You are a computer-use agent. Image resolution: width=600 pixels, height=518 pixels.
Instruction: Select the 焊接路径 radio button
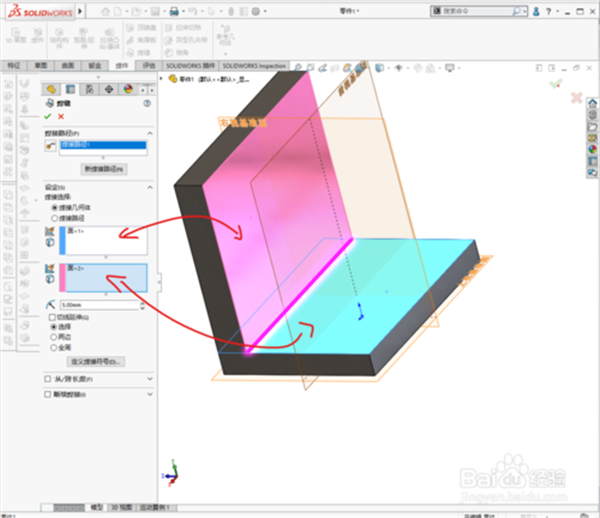[54, 218]
